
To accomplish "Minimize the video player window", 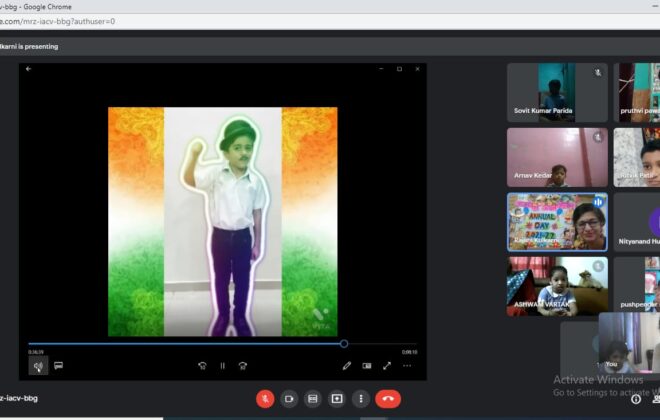I will pos(381,69).
